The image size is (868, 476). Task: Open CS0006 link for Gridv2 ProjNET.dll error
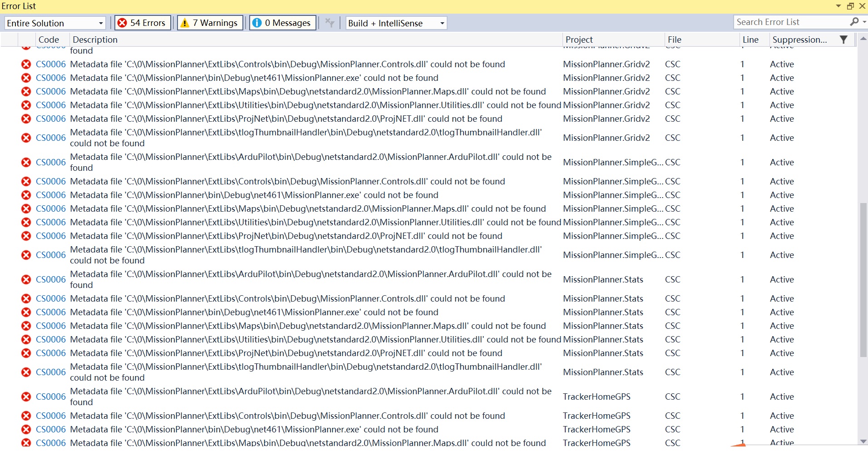[x=50, y=119]
